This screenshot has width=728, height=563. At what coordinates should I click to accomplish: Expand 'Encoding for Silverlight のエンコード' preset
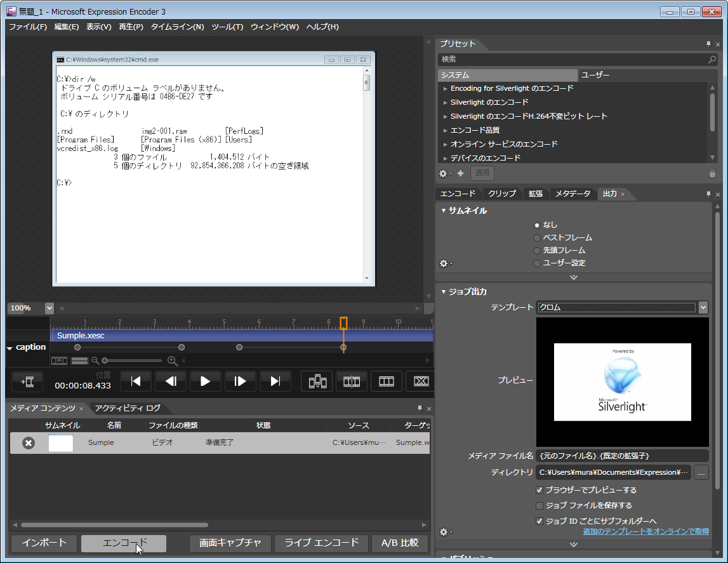pos(446,89)
